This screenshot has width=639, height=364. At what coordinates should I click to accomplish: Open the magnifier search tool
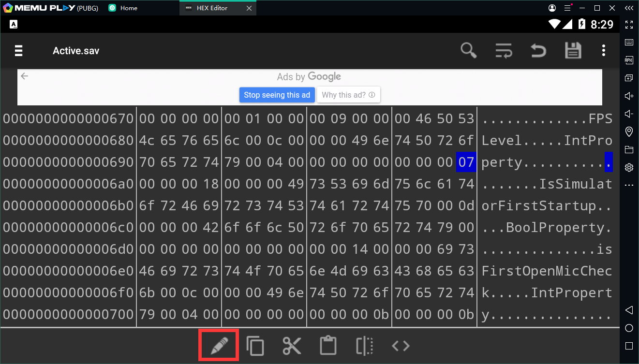point(468,50)
